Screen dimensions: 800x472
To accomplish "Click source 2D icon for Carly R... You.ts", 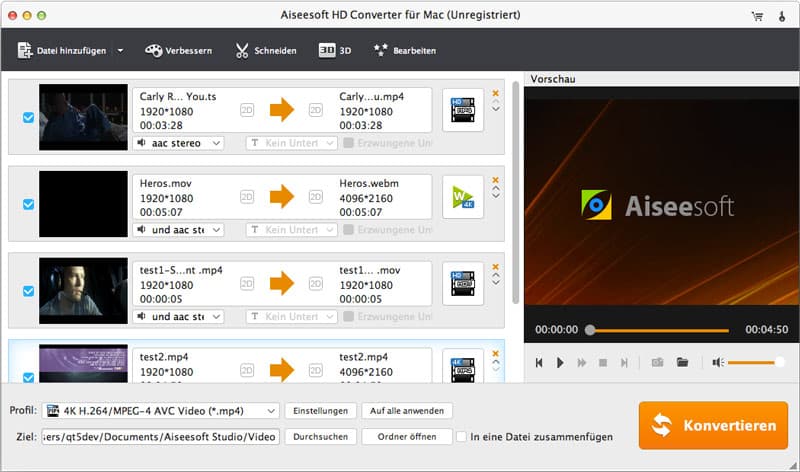I will click(x=247, y=110).
